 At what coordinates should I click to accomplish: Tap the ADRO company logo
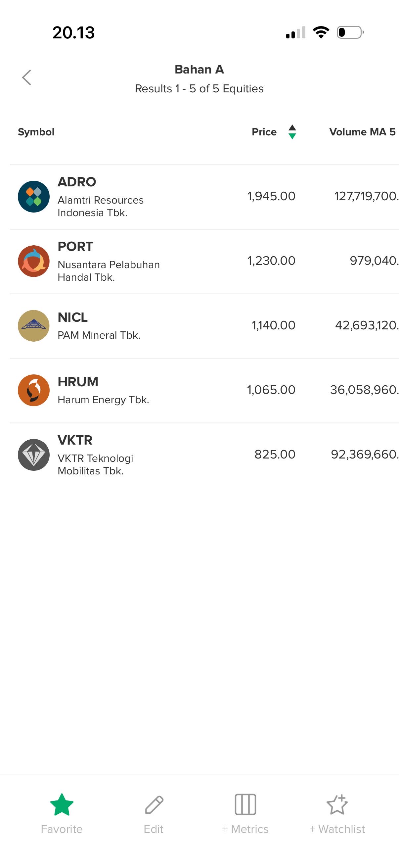click(34, 196)
